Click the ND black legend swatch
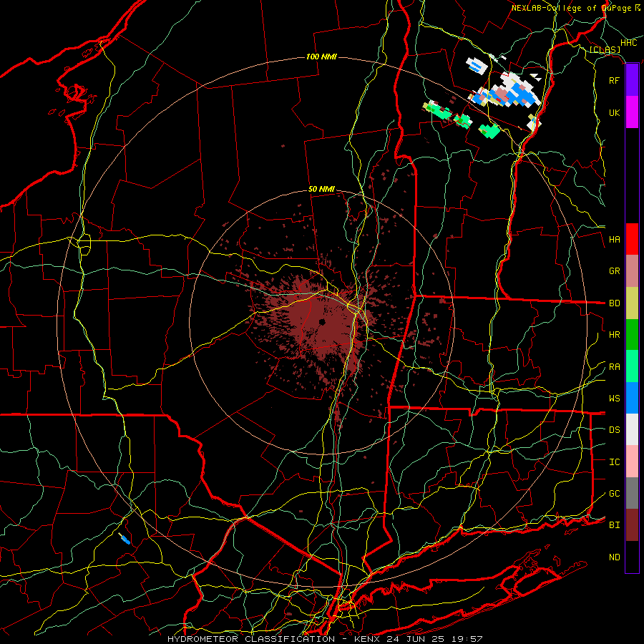Image resolution: width=644 pixels, height=644 pixels. coord(632,557)
